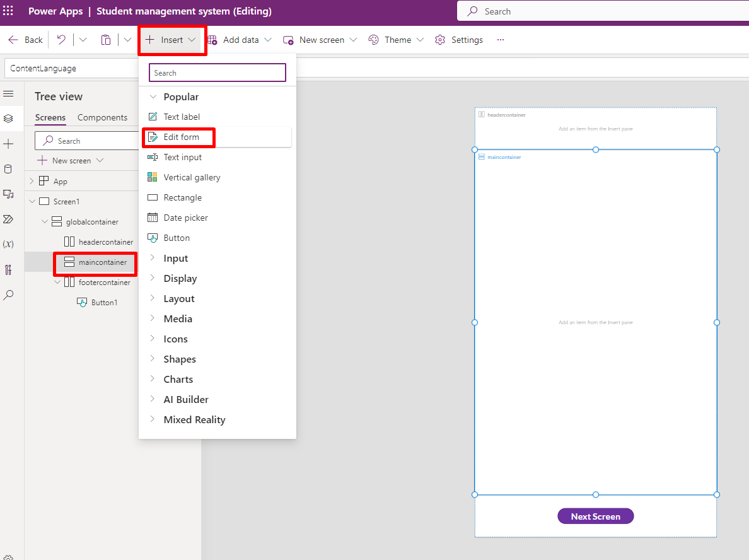This screenshot has width=749, height=560.
Task: Click the Tree view search field
Action: [87, 141]
